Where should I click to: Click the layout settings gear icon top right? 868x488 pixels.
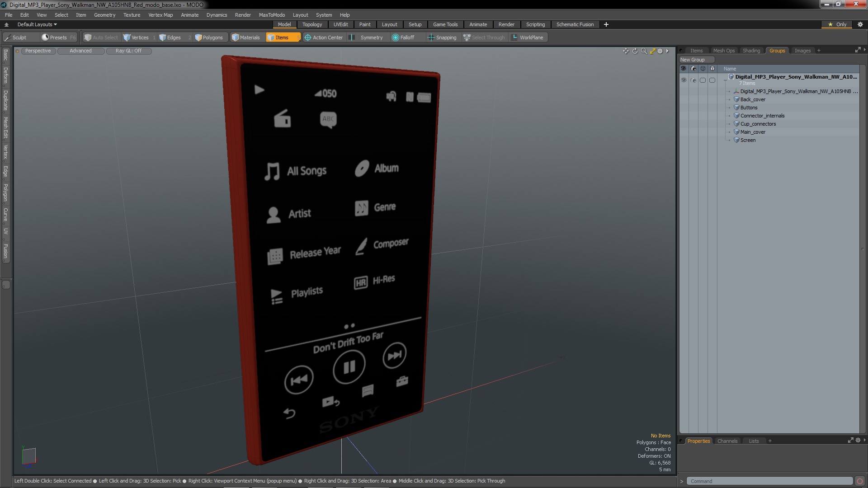coord(860,24)
